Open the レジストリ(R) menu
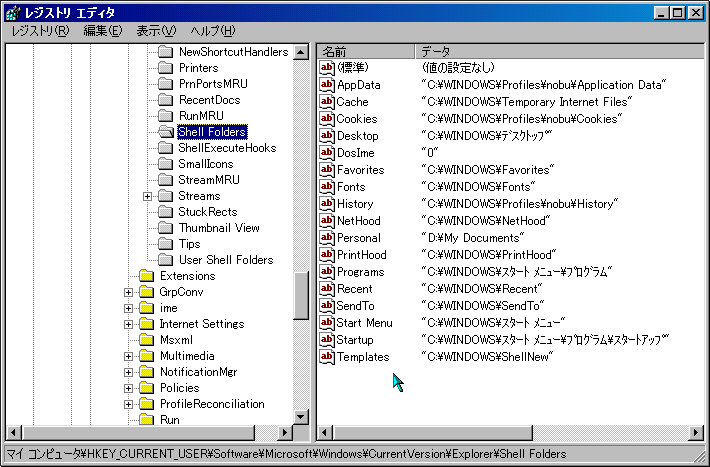This screenshot has height=467, width=710. click(40, 31)
